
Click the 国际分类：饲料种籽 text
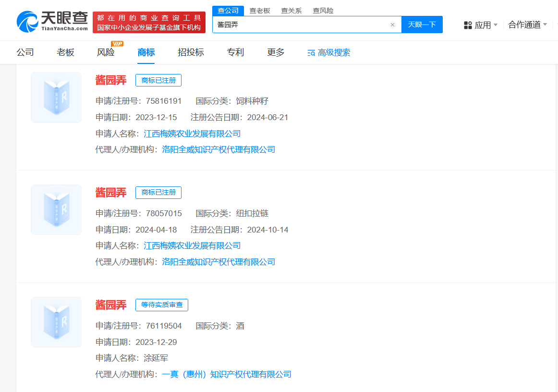coord(232,101)
